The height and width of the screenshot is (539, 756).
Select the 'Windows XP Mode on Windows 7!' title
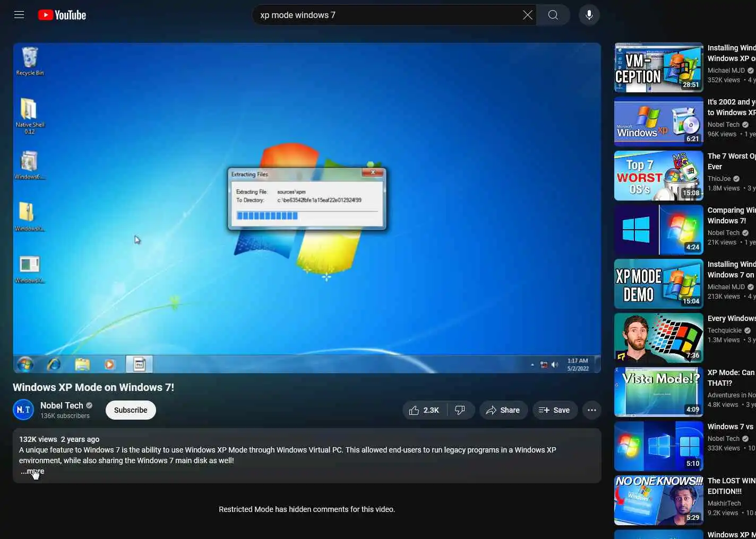pyautogui.click(x=93, y=387)
